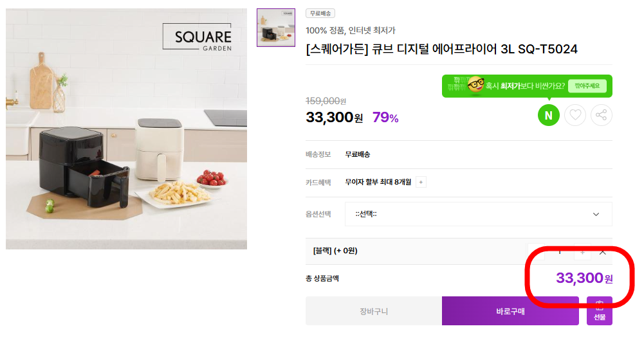Click the Square Garden brand logo
The width and height of the screenshot is (644, 342).
pos(196,38)
